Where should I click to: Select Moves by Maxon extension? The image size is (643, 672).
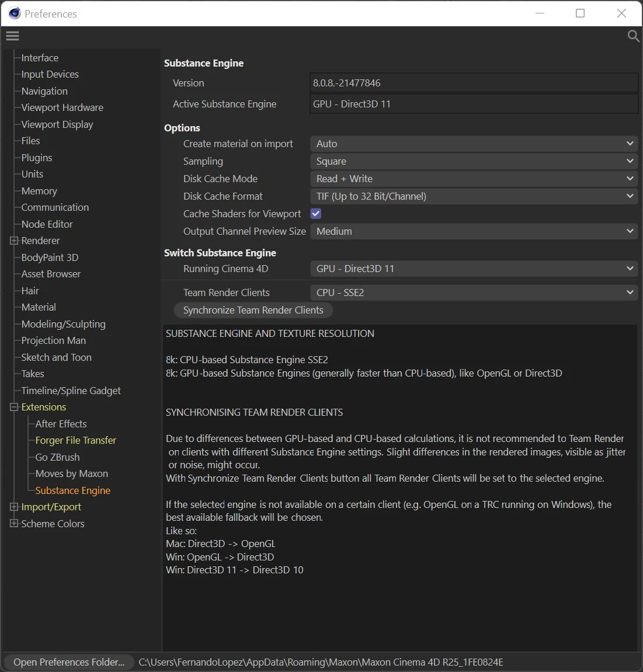72,473
